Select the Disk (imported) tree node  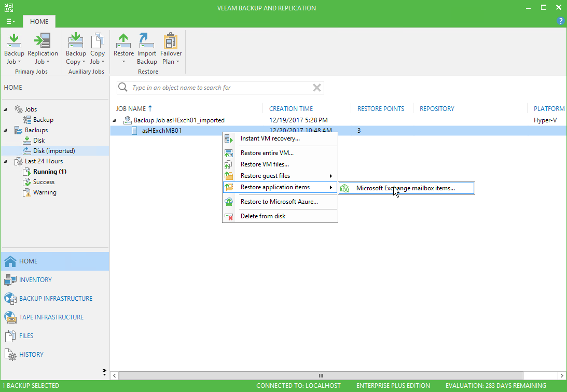(54, 151)
